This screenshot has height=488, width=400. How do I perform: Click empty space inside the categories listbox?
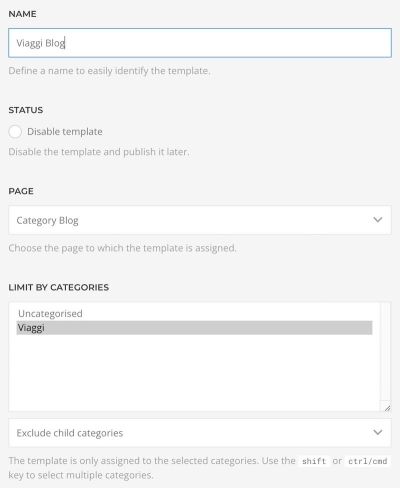194,372
